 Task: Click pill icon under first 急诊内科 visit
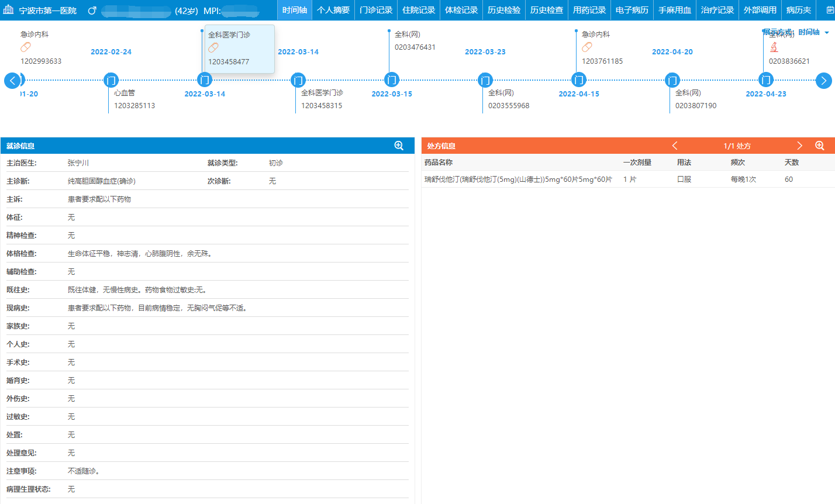pos(26,47)
